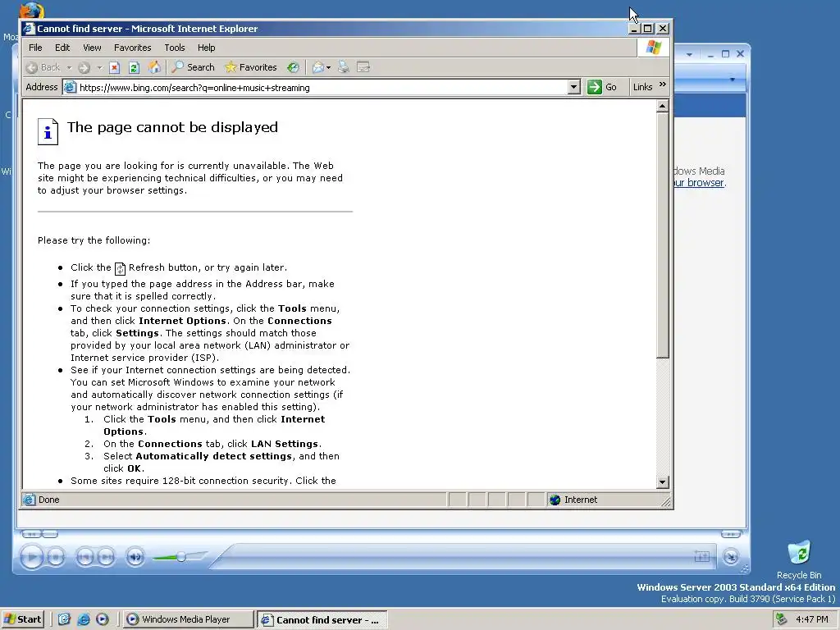Expand the Links chevron overflow
Viewport: 840px width, 630px height.
663,84
